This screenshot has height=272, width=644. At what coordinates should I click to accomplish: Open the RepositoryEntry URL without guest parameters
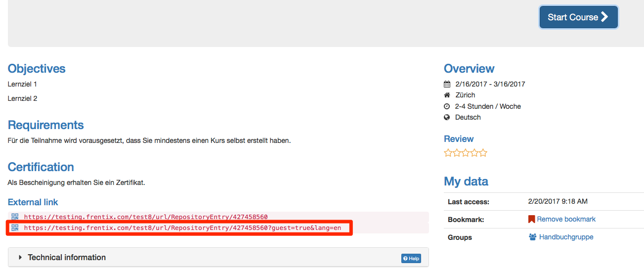146,217
